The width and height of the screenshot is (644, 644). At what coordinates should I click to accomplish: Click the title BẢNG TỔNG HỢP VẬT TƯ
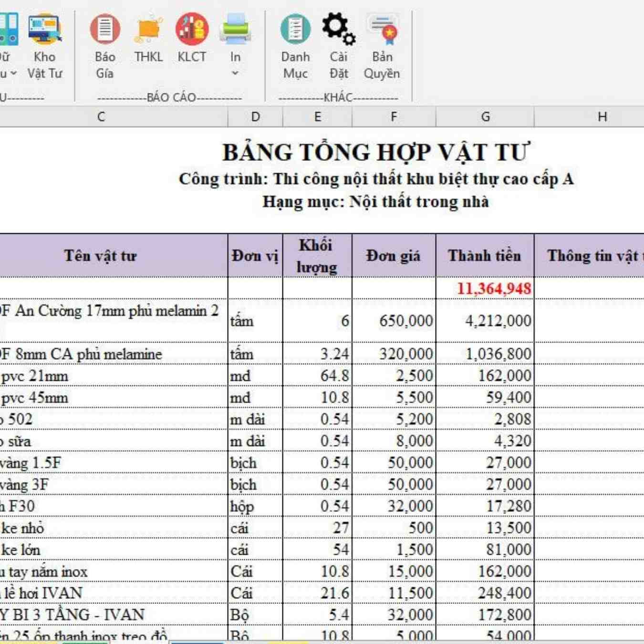[x=376, y=153]
